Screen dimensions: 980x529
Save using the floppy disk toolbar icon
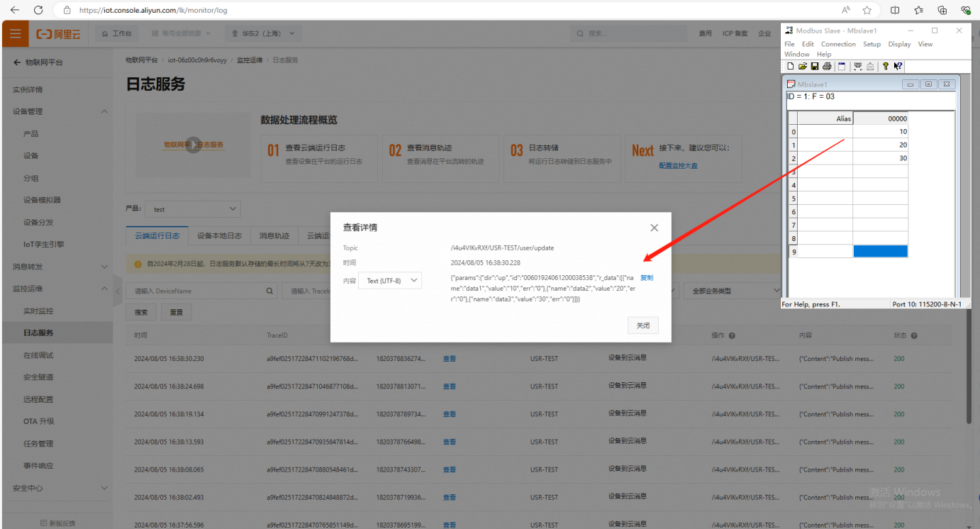click(x=815, y=66)
